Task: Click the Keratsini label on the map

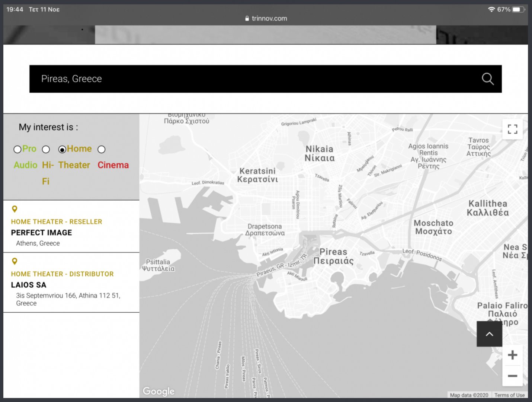Action: (257, 175)
